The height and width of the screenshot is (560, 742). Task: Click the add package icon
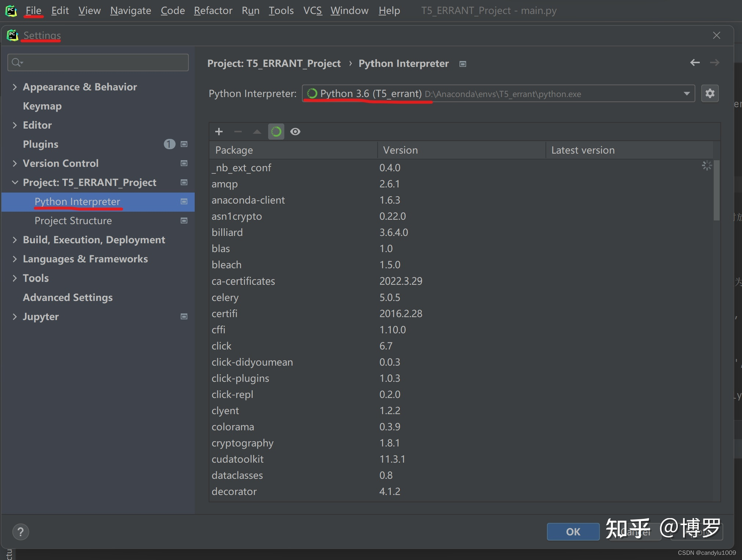(x=219, y=131)
